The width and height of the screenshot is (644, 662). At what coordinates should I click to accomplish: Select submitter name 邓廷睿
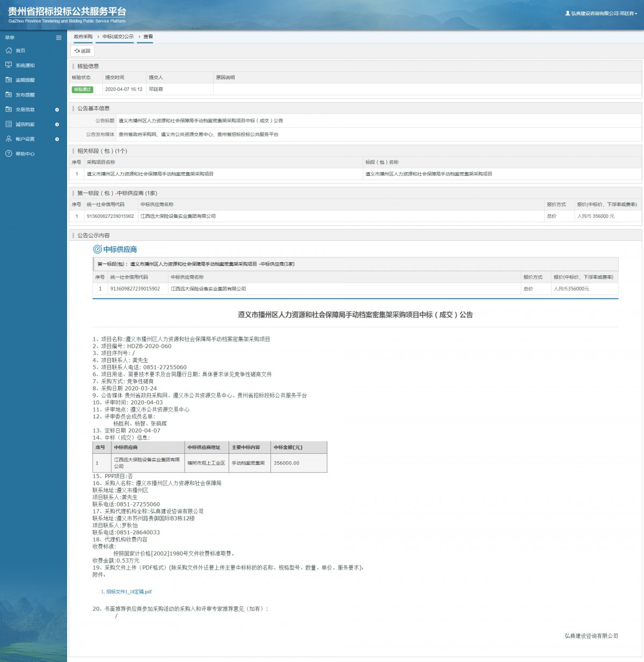coord(156,89)
